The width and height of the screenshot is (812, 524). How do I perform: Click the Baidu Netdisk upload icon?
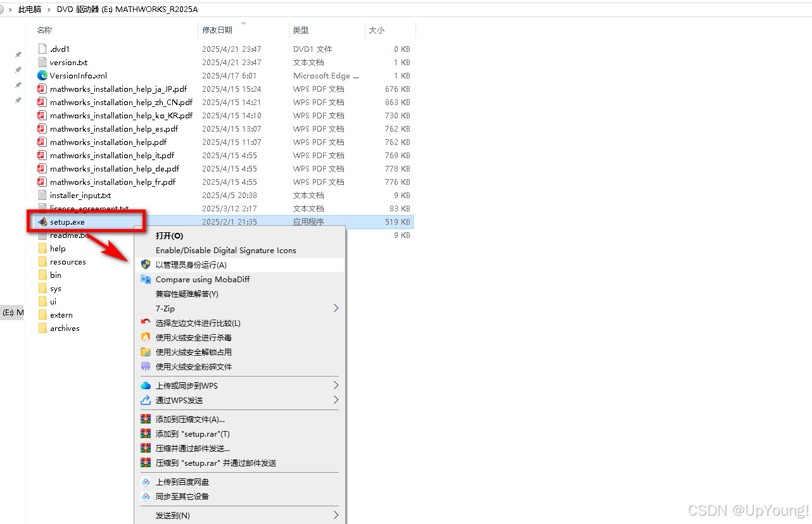point(146,482)
